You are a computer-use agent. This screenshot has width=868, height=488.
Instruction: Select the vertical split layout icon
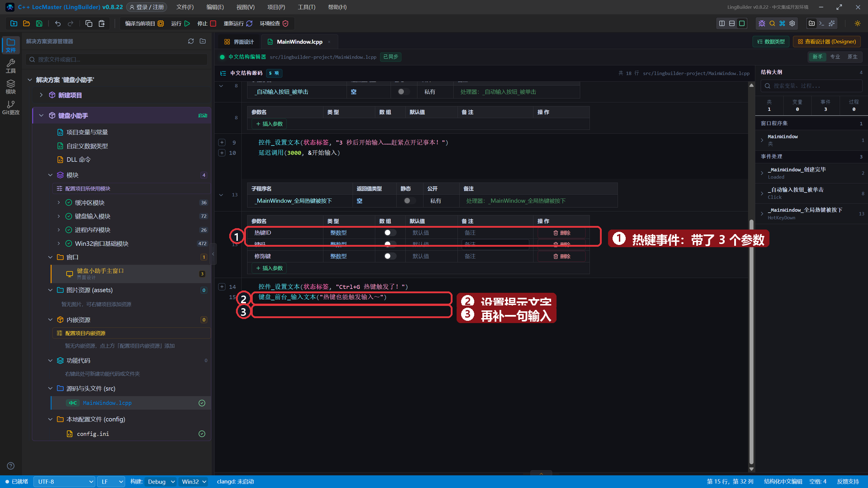[x=722, y=23]
